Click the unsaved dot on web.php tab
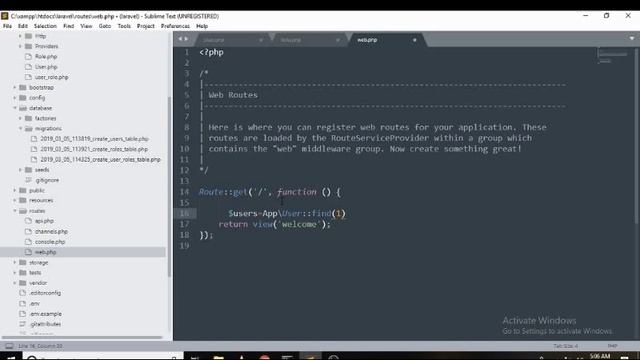The width and height of the screenshot is (640, 360). (x=414, y=40)
